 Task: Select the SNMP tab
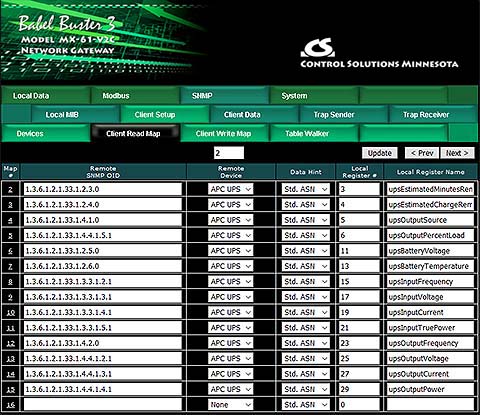[x=225, y=96]
